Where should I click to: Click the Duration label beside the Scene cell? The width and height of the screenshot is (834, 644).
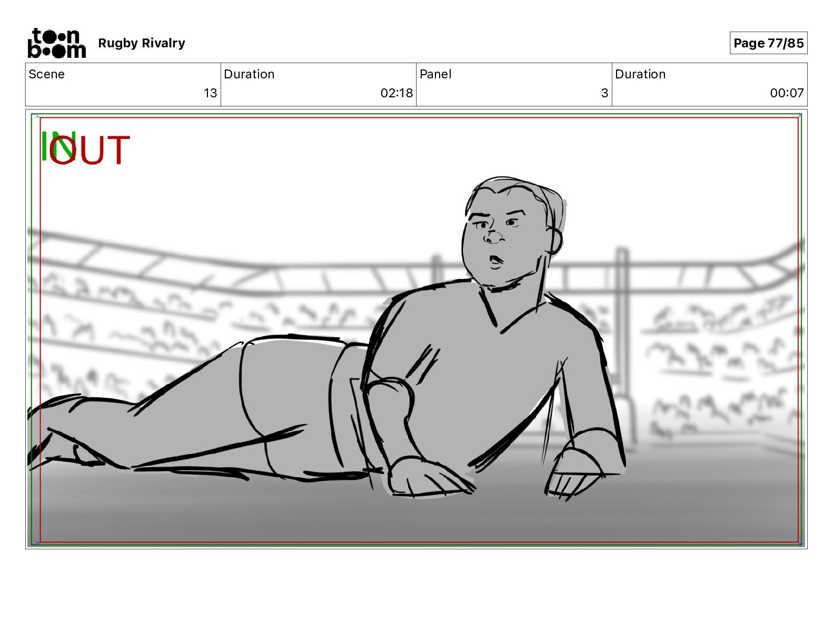point(249,74)
